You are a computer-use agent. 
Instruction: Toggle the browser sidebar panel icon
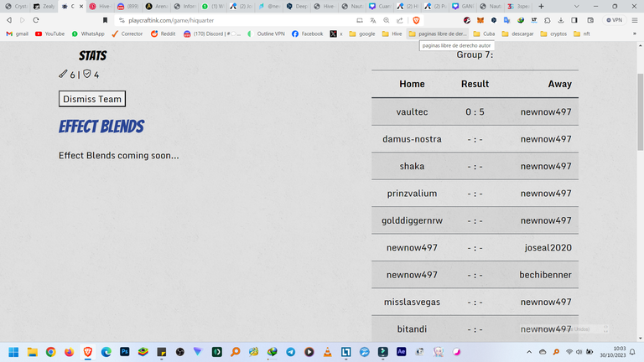point(574,20)
